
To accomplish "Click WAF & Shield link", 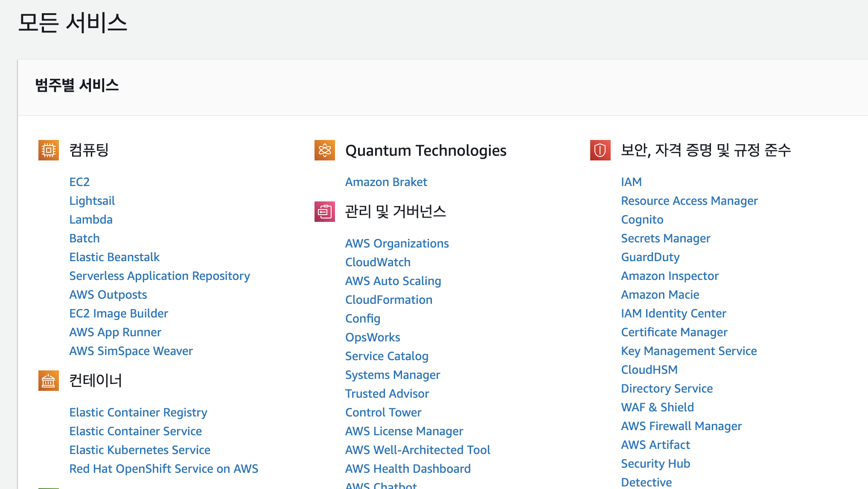I will point(657,407).
